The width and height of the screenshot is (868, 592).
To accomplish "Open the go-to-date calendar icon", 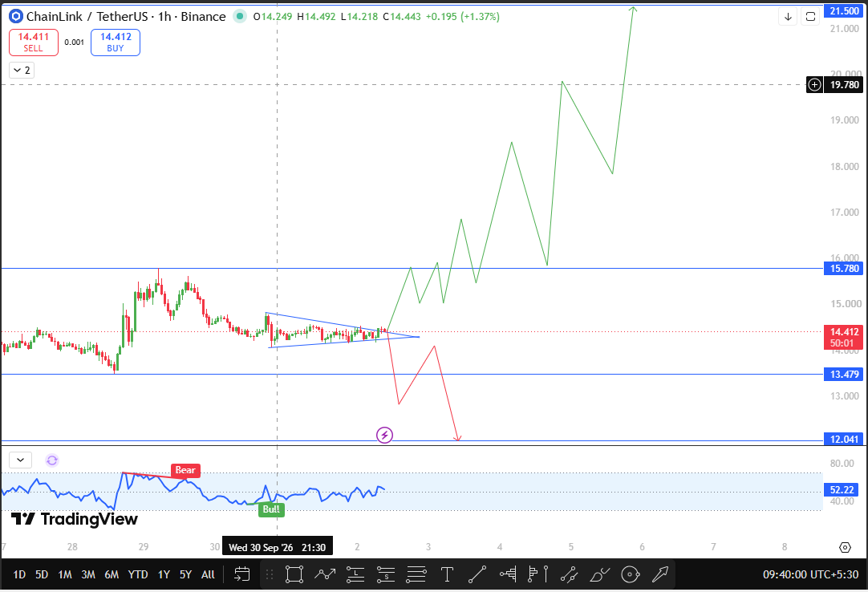I will (x=242, y=574).
